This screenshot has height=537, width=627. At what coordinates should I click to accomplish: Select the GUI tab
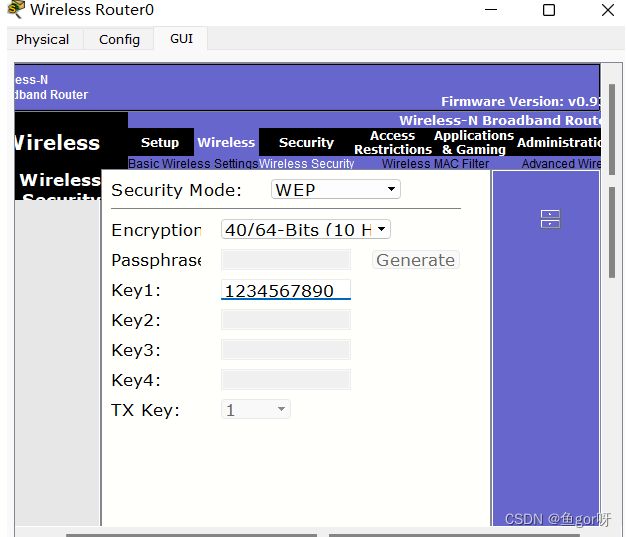click(x=181, y=39)
